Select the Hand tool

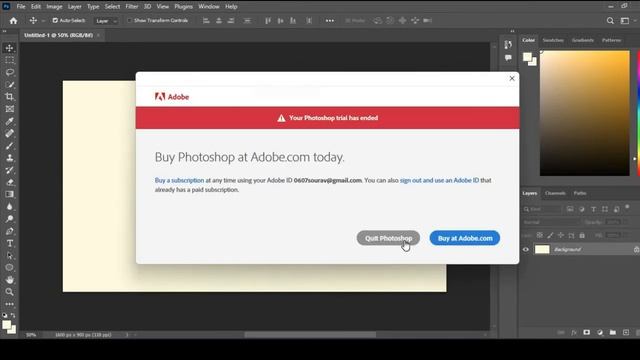click(x=9, y=280)
